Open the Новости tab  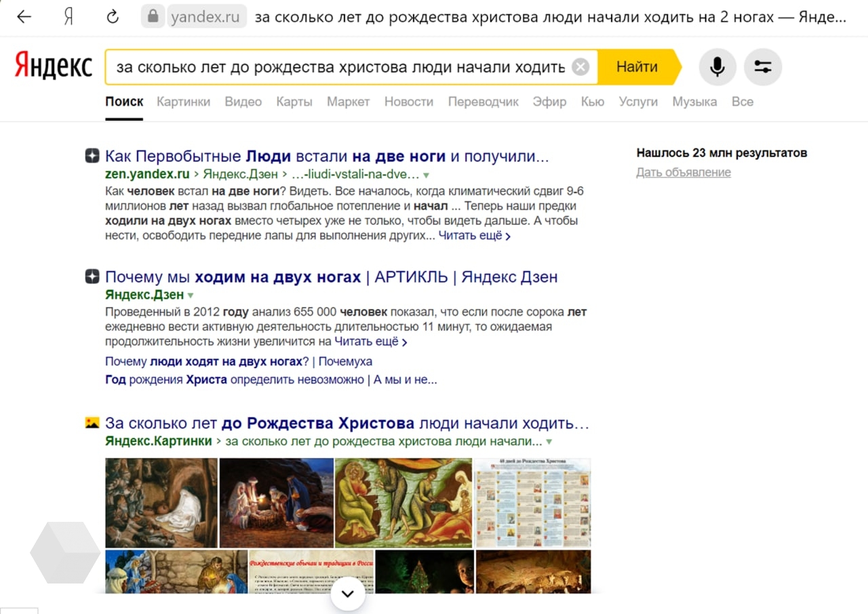click(409, 102)
